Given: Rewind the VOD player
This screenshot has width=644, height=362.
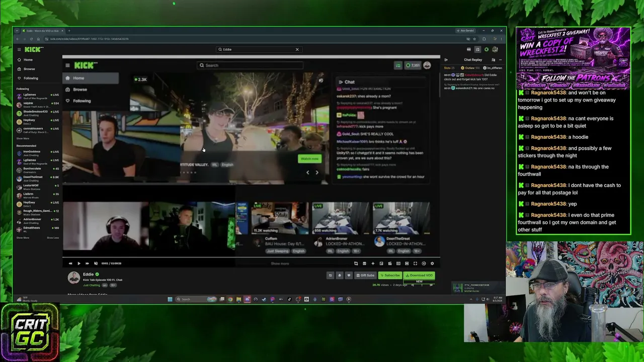Looking at the screenshot, I should [x=70, y=263].
